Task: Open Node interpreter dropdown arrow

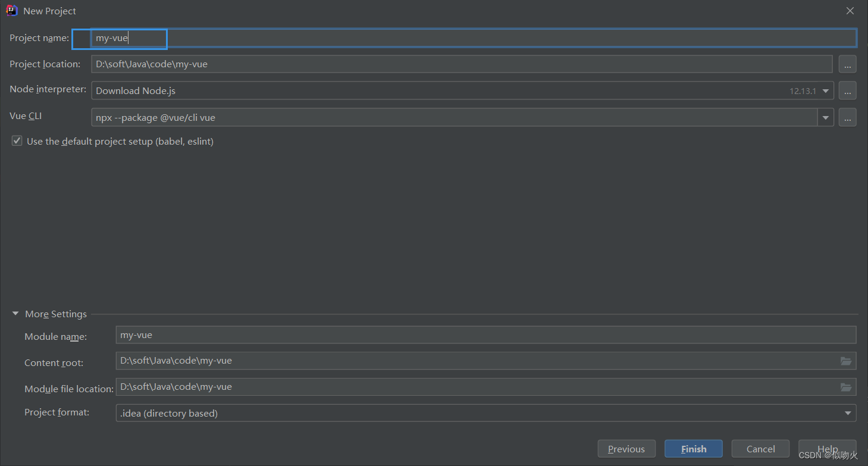Action: (x=826, y=91)
